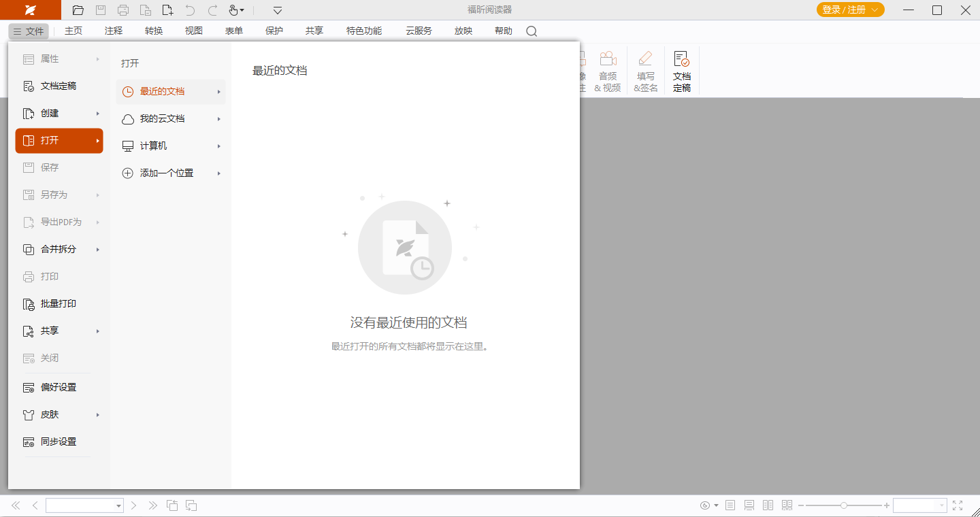Click the create blank page icon in the title bar

[167, 10]
